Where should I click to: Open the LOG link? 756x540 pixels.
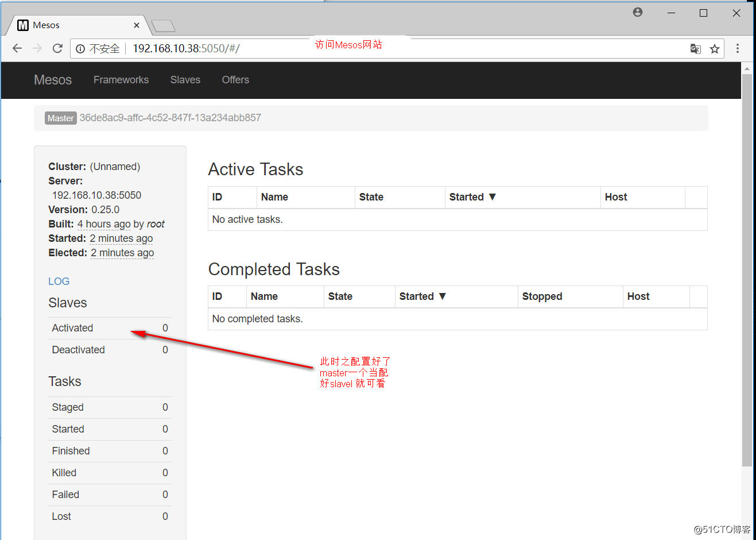point(59,281)
